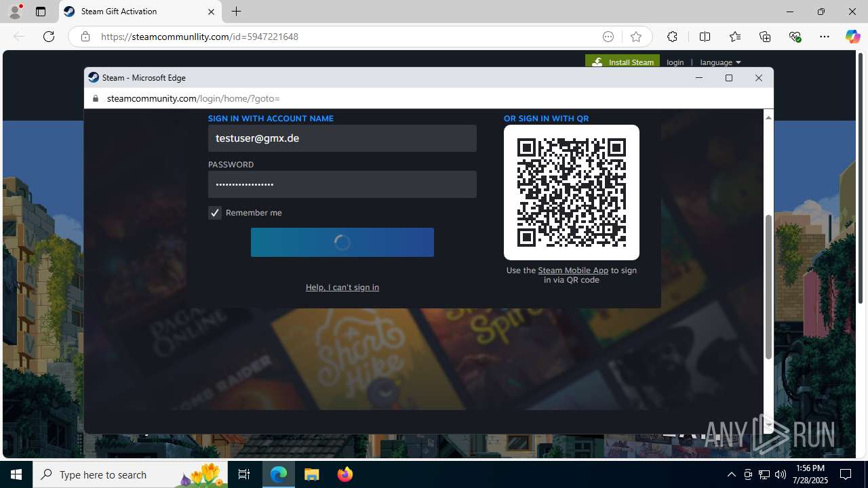The image size is (868, 488).
Task: Click the Type here to search box
Action: pos(131,474)
